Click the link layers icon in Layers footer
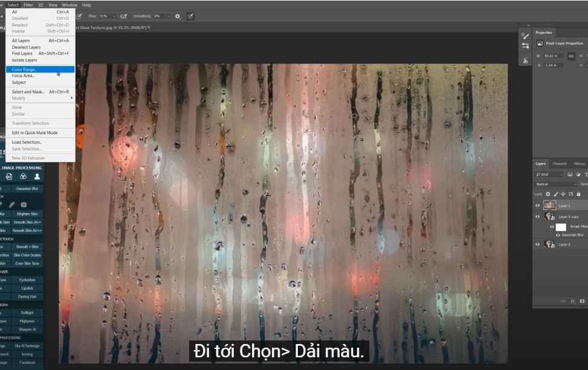 (x=563, y=301)
